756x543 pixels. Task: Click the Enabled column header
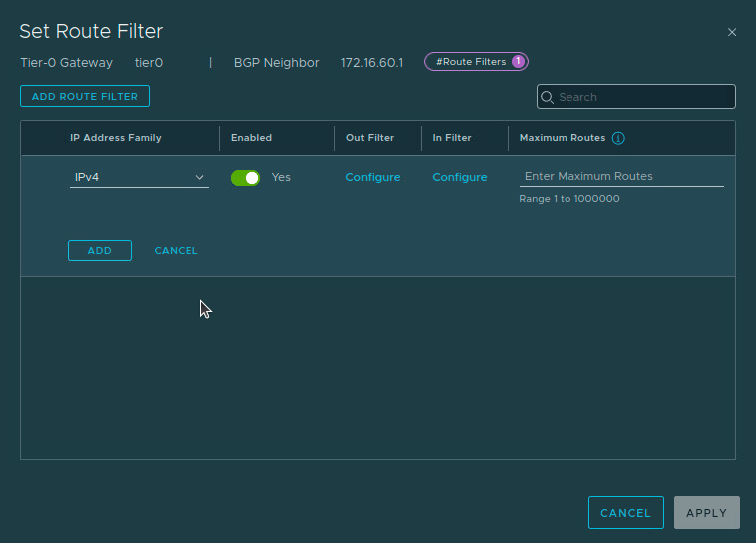pos(251,138)
